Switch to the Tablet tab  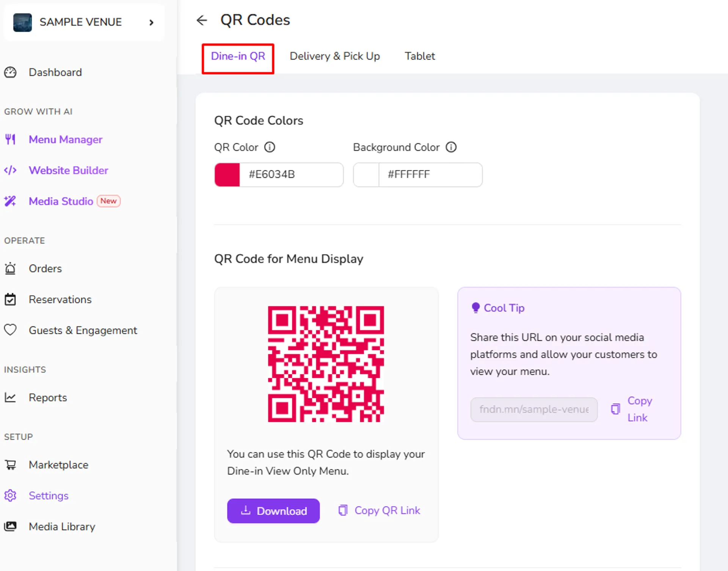[x=420, y=56]
